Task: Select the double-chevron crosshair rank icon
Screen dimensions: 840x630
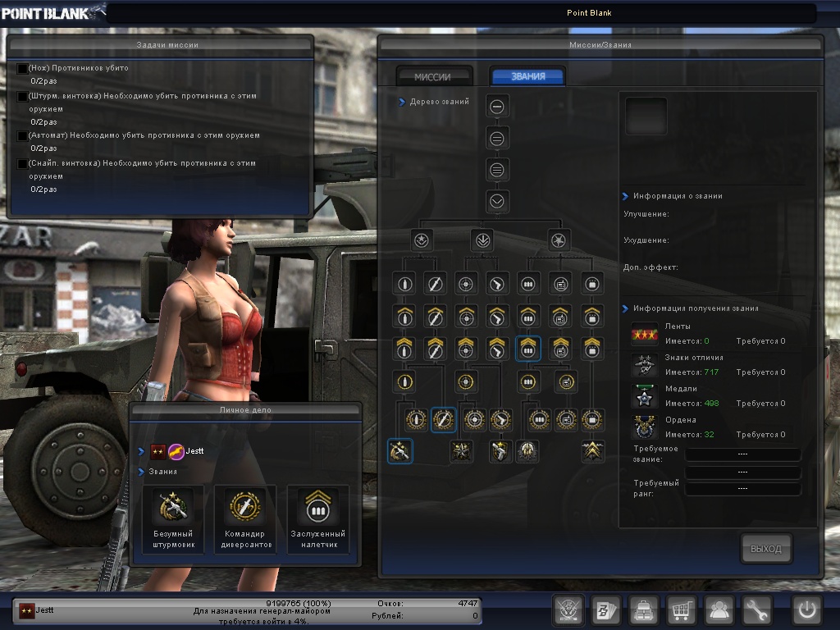Action: pos(466,349)
